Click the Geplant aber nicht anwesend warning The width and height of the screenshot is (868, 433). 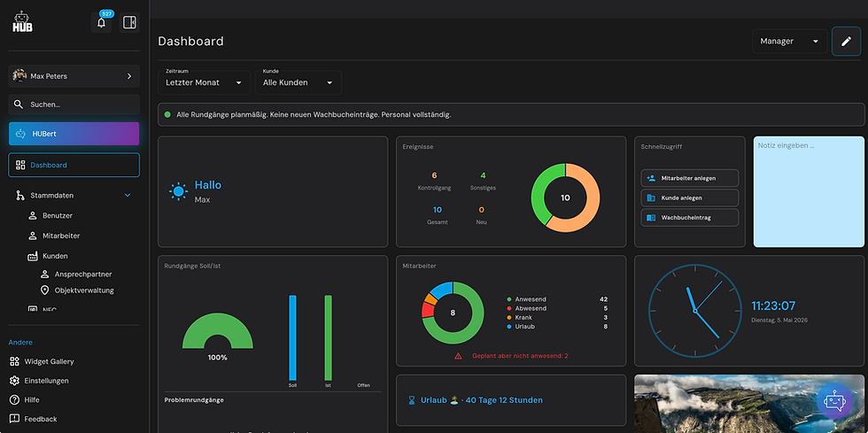tap(520, 356)
